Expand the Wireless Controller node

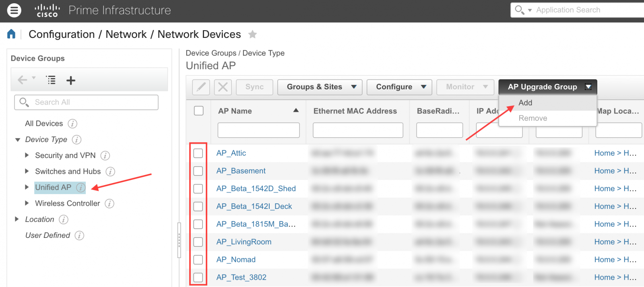coord(27,203)
